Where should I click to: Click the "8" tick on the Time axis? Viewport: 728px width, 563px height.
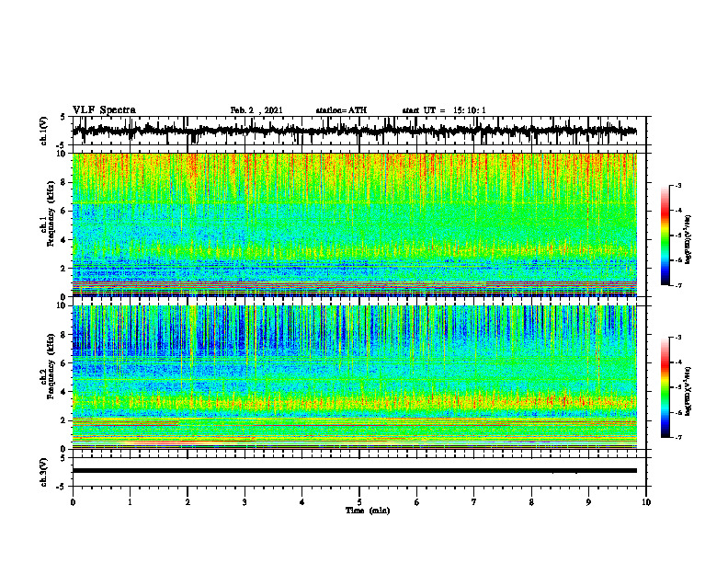tap(531, 502)
